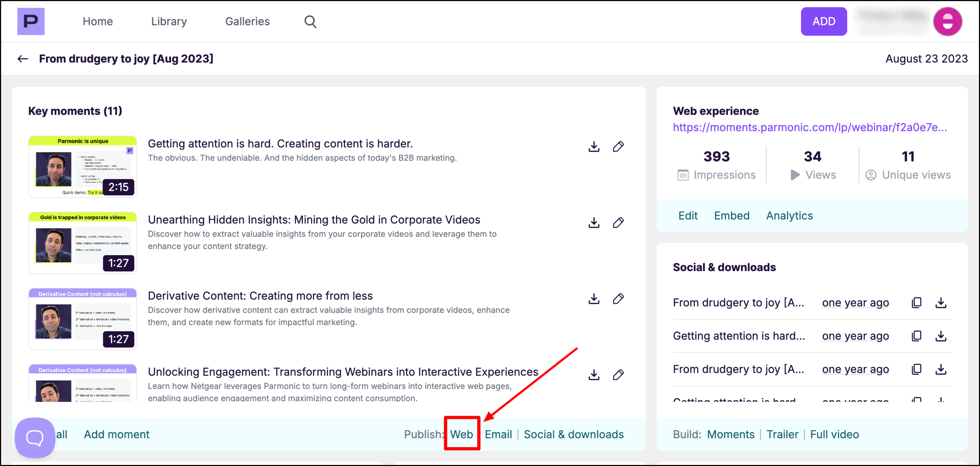Edit the 'Unearthing Hidden Insights' moment
The height and width of the screenshot is (466, 980).
tap(618, 222)
